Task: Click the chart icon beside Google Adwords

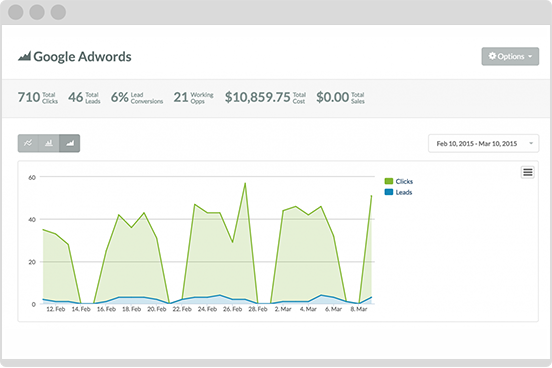Action: (x=24, y=56)
